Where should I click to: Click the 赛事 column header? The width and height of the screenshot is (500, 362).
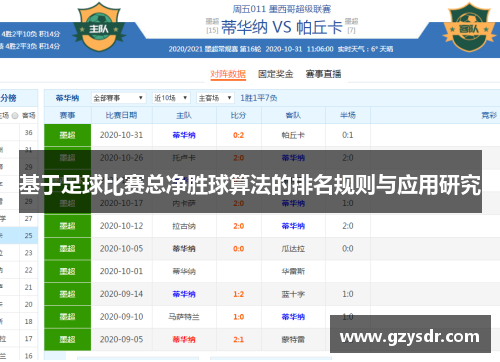click(x=67, y=115)
